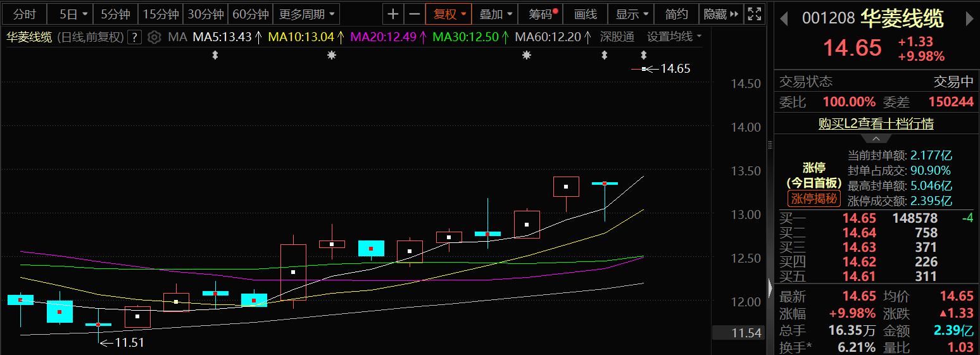Click the 画线 drawing tool button
Image resolution: width=980 pixels, height=355 pixels.
(585, 14)
